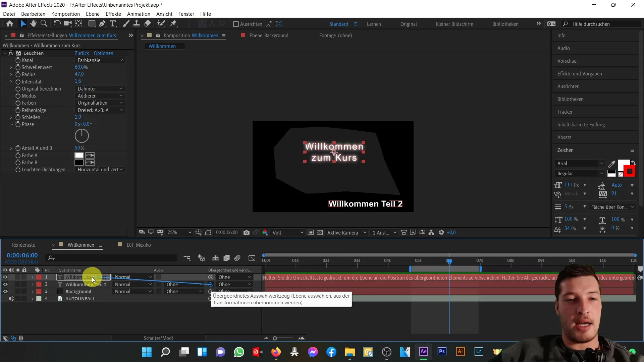The width and height of the screenshot is (644, 362).
Task: Click the Farbe A color swatch
Action: 79,155
